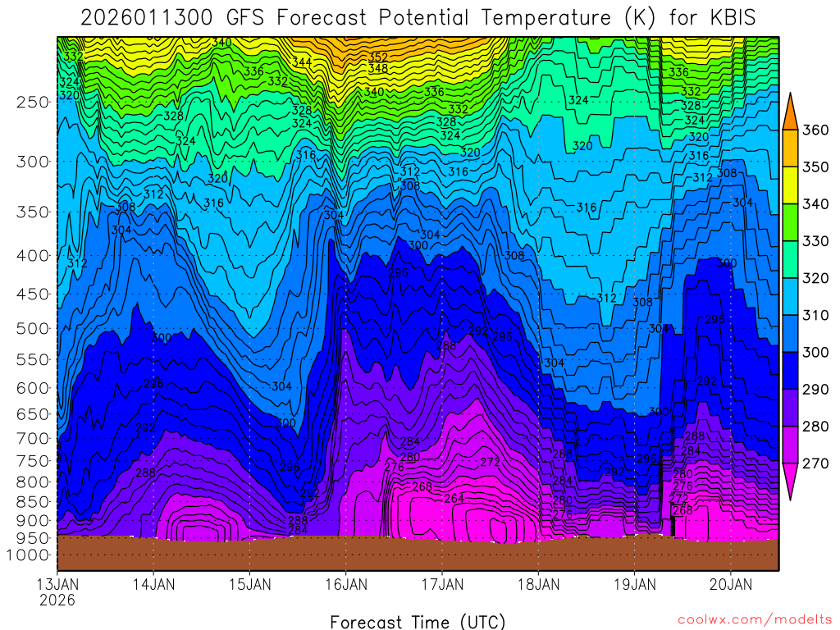Select the 340 colorbar value label
Image resolution: width=840 pixels, height=630 pixels.
click(815, 203)
